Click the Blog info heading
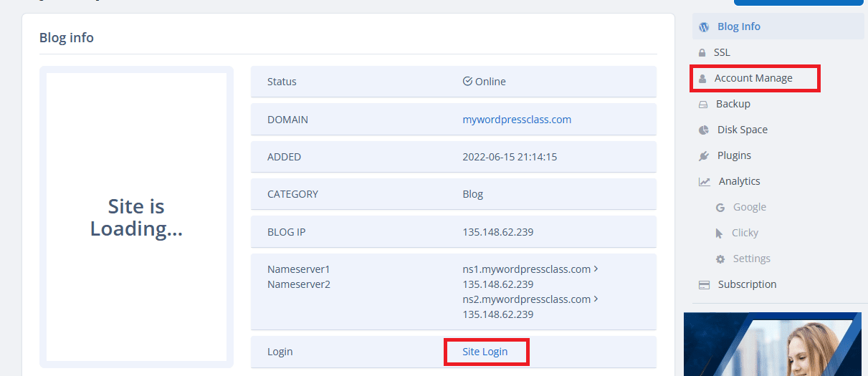Viewport: 868px width, 376px height. pos(67,37)
